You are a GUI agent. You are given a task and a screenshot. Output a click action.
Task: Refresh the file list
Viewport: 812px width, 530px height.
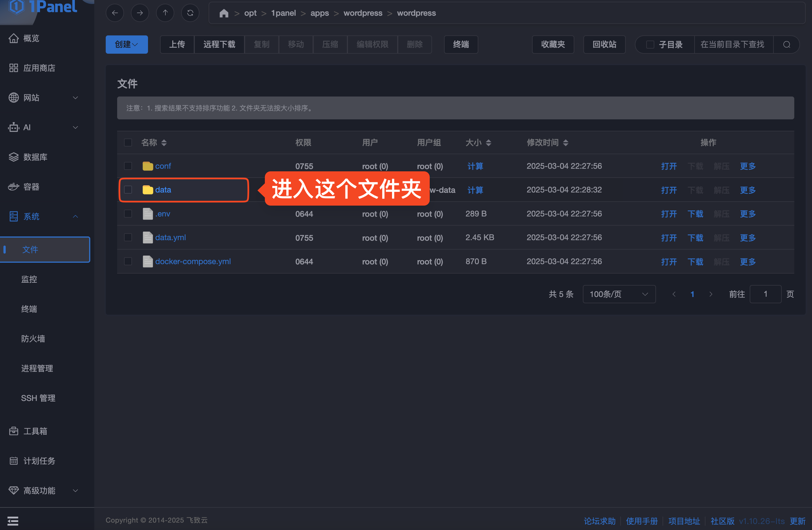point(190,13)
